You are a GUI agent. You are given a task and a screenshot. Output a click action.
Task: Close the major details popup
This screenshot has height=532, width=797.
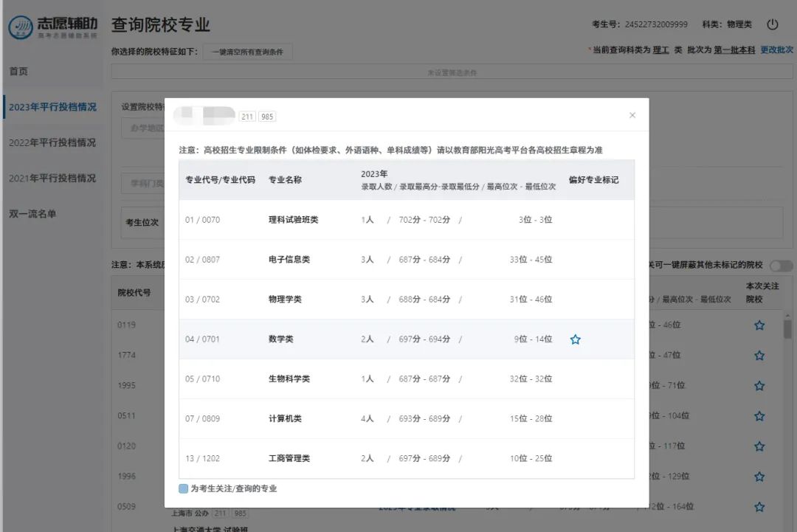click(x=632, y=116)
